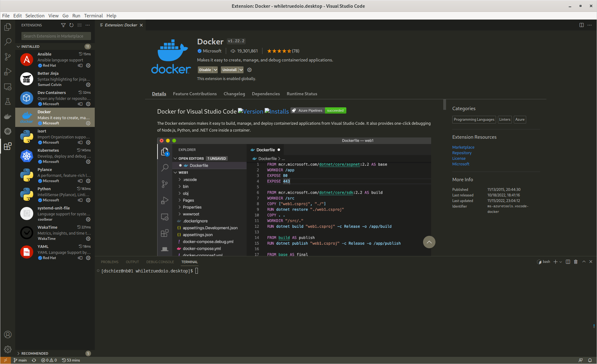The width and height of the screenshot is (597, 364).
Task: Open notifications bell in status bar
Action: [x=590, y=360]
